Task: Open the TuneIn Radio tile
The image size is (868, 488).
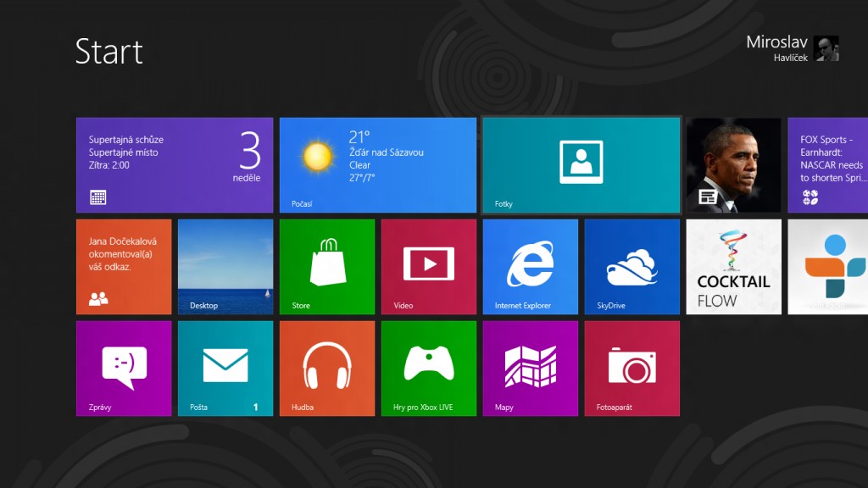Action: pyautogui.click(x=827, y=267)
